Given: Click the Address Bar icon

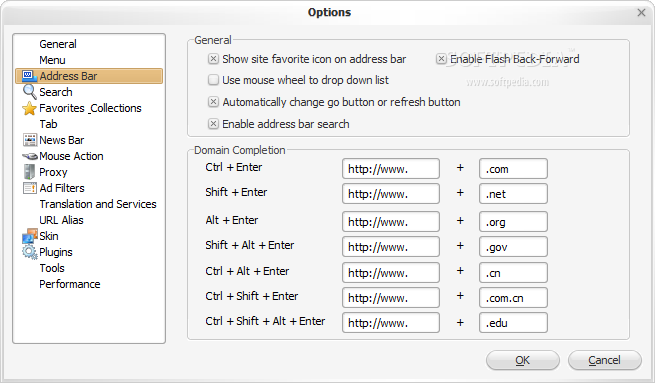Looking at the screenshot, I should pos(29,76).
